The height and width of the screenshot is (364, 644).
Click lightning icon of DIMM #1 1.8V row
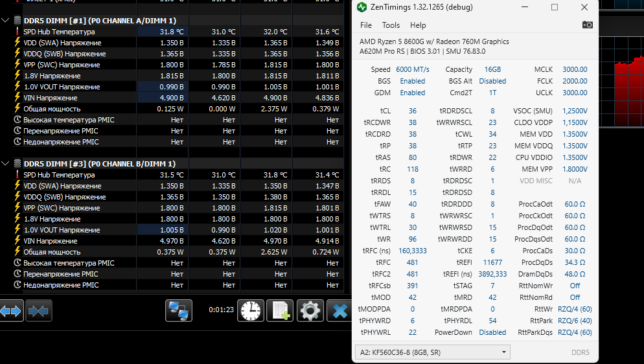[17, 76]
